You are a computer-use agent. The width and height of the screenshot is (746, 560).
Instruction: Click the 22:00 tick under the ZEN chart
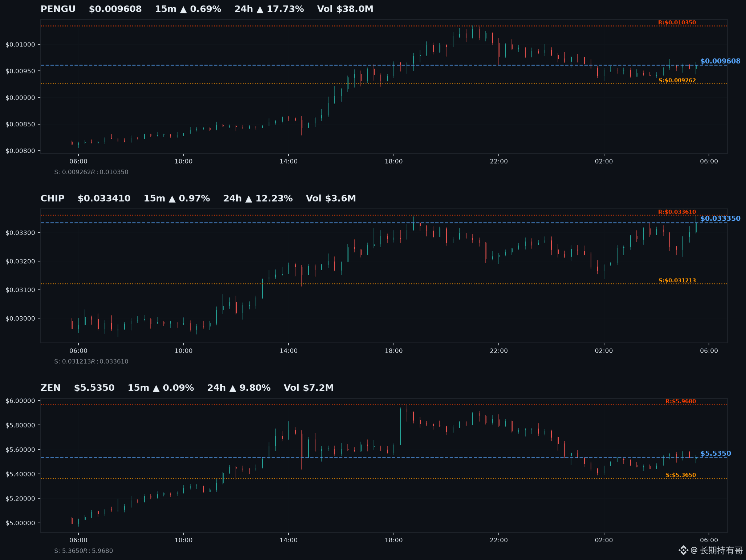tap(499, 540)
